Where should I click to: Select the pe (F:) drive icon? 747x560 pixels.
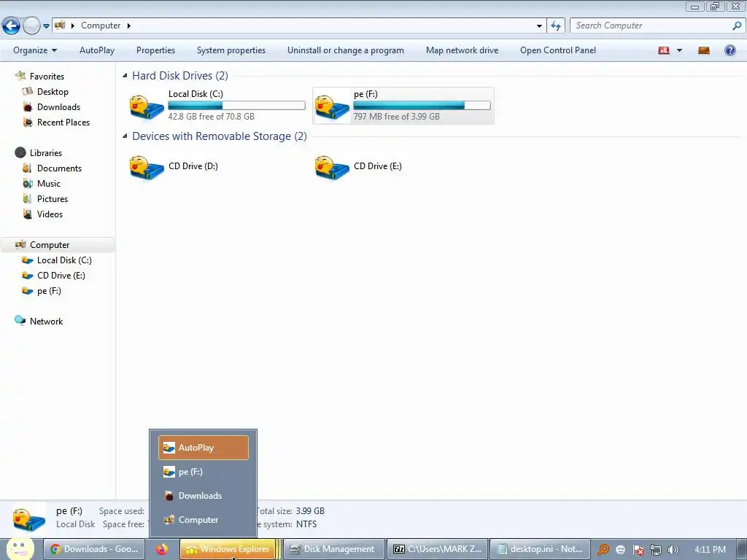point(332,106)
